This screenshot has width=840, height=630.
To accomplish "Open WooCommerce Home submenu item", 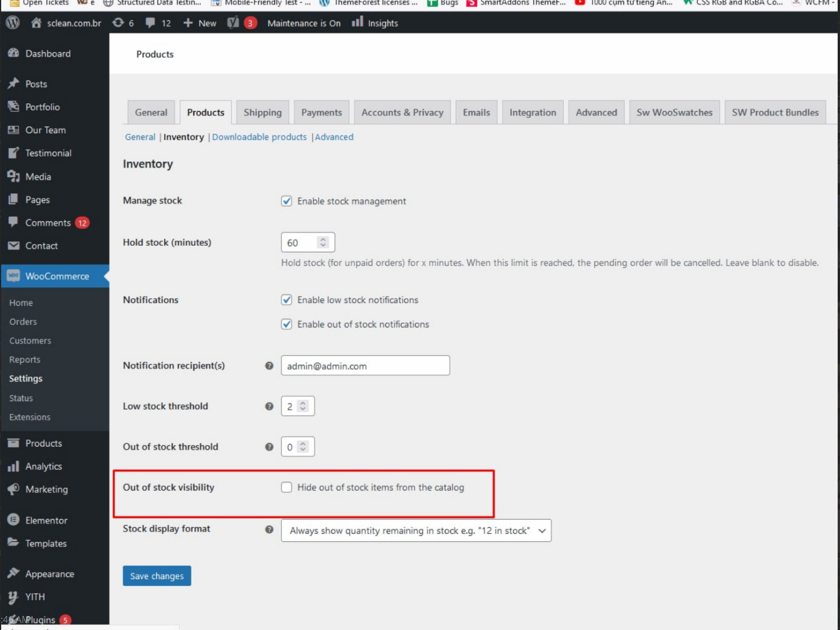I will (21, 302).
